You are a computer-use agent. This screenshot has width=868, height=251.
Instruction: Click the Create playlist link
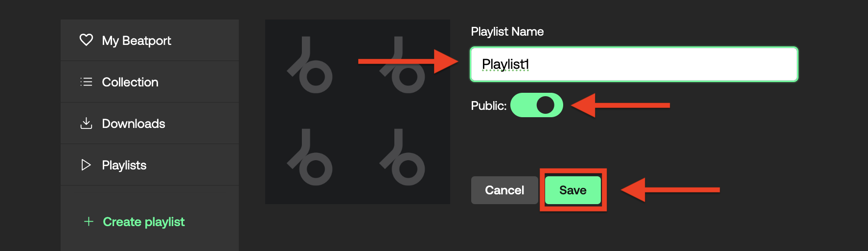(143, 222)
